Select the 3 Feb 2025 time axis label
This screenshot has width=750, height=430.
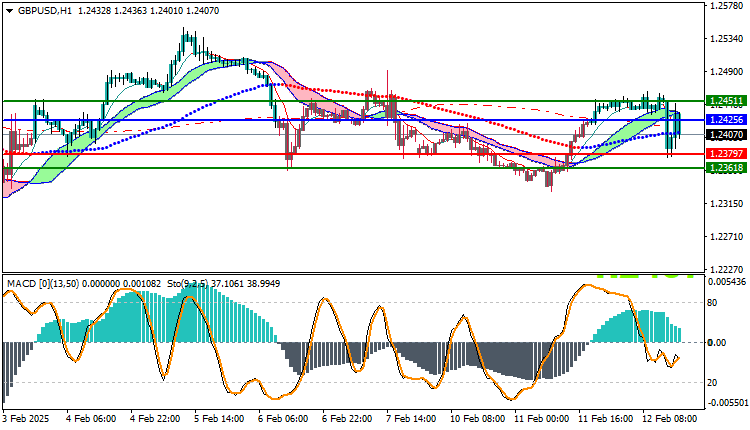[26, 419]
